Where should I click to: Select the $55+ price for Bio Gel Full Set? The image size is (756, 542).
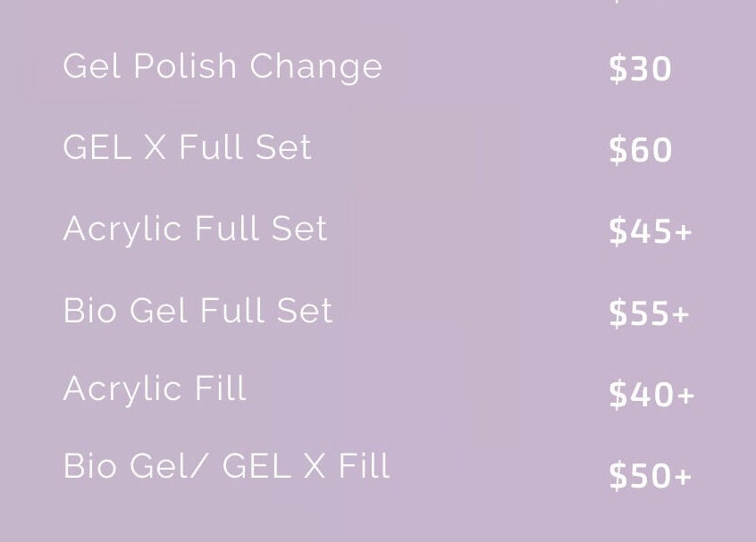tap(649, 313)
